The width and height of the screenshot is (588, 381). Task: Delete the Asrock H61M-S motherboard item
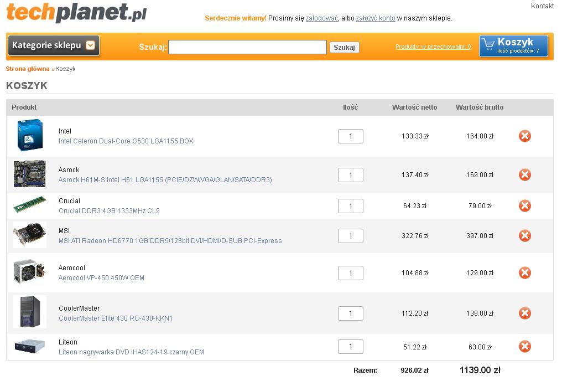[524, 175]
